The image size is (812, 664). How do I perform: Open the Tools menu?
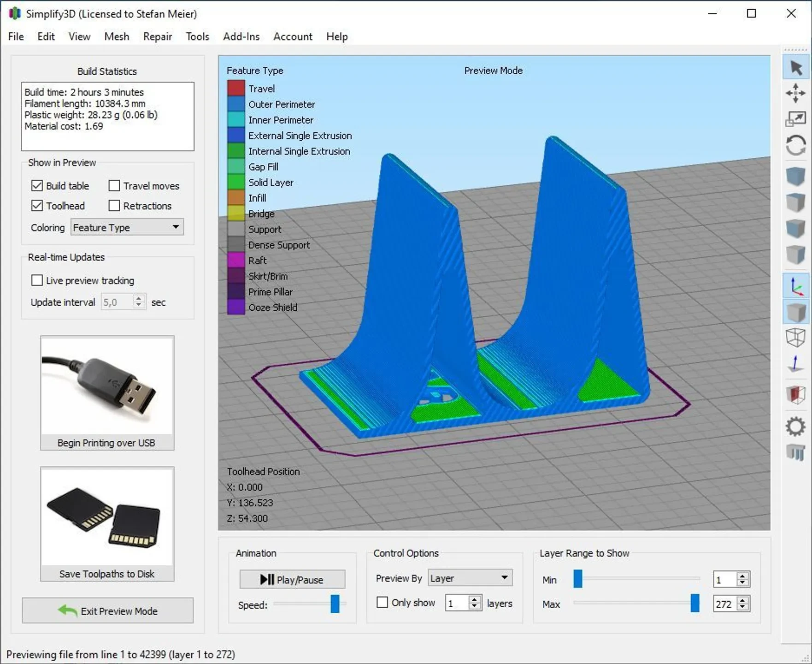click(198, 36)
